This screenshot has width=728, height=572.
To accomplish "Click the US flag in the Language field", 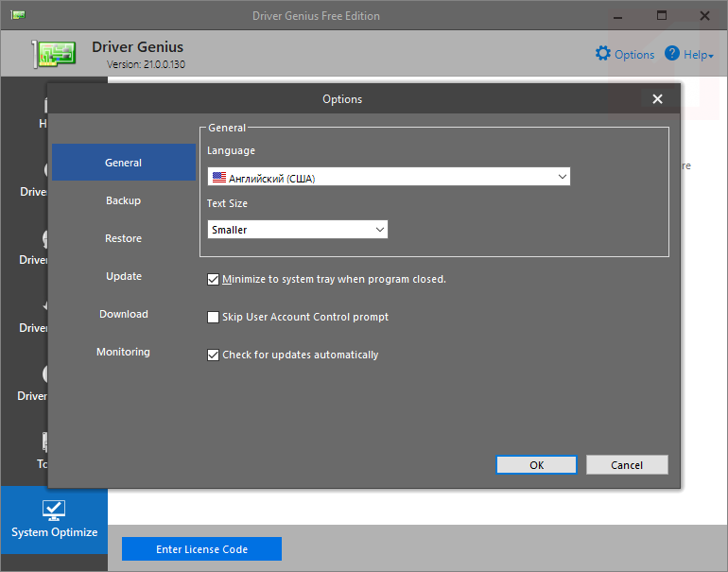I will [x=219, y=177].
